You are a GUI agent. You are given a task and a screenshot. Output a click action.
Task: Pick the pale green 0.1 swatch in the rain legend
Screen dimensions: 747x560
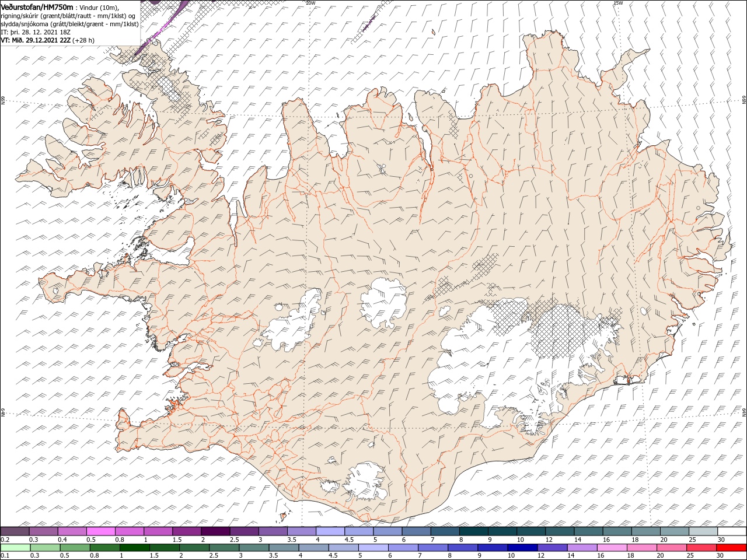point(15,548)
